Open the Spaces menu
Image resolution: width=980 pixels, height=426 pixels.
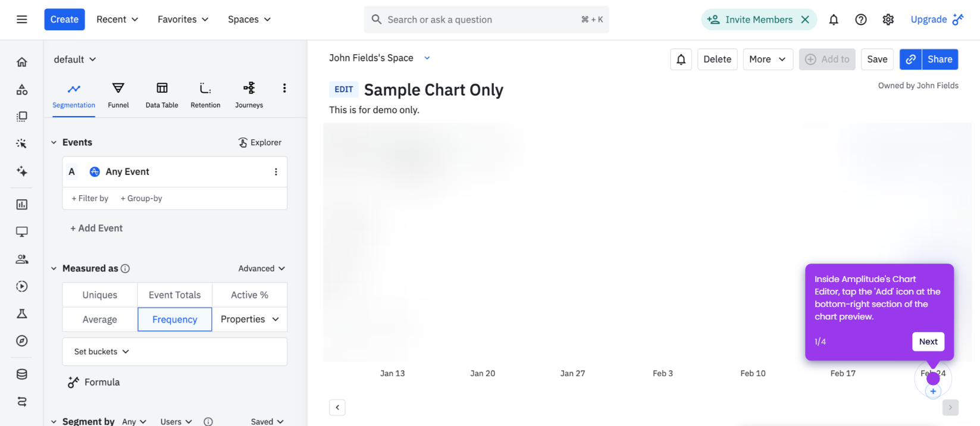[x=249, y=20]
